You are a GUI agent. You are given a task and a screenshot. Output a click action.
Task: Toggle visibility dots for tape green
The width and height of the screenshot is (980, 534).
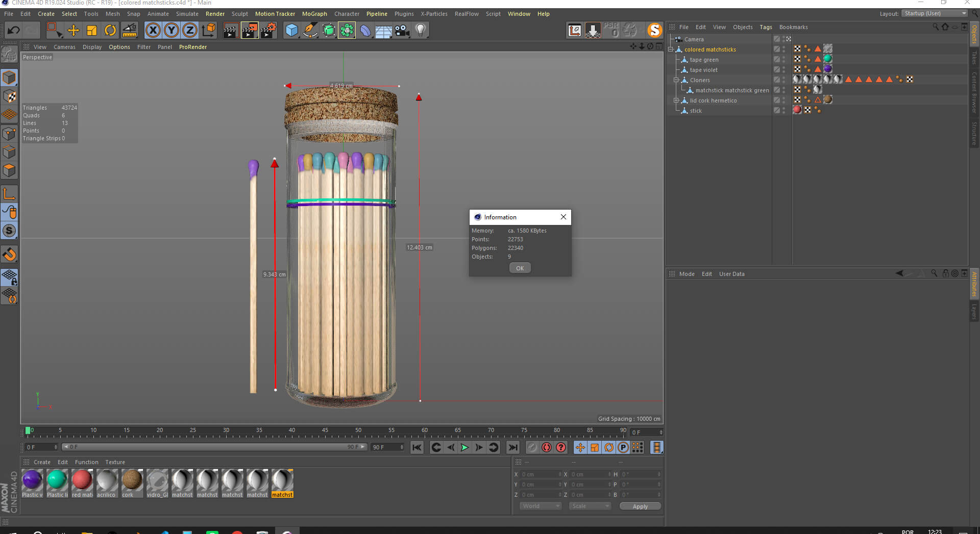click(784, 60)
